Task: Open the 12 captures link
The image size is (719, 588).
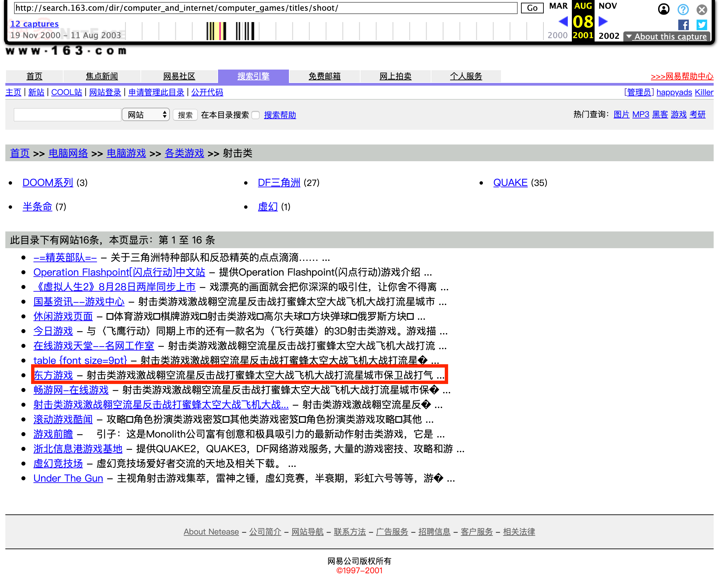Action: (x=34, y=24)
